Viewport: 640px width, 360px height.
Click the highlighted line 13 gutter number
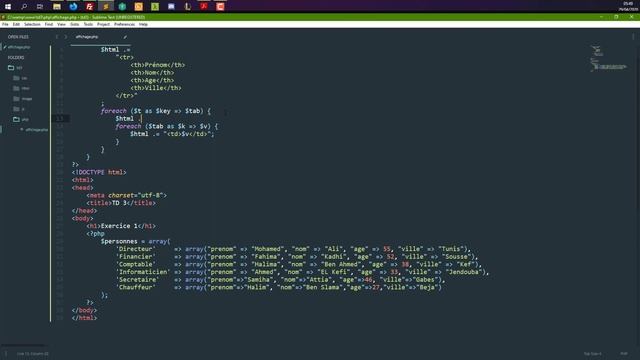(60, 119)
